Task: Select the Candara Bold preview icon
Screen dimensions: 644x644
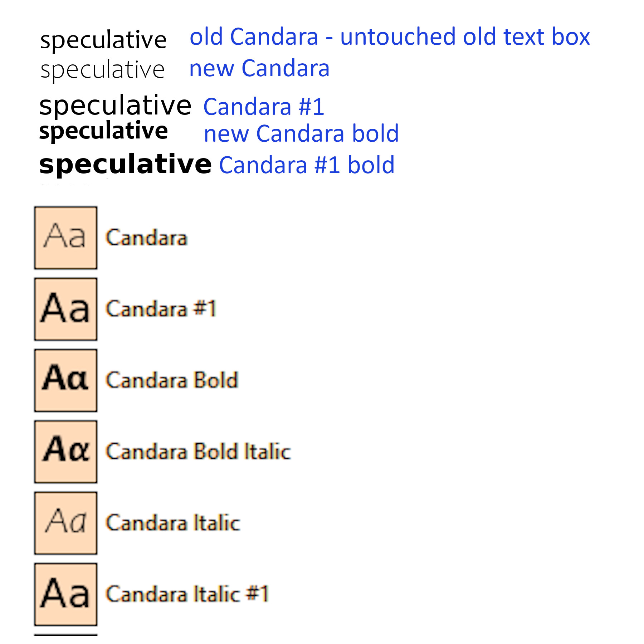Action: (x=66, y=380)
